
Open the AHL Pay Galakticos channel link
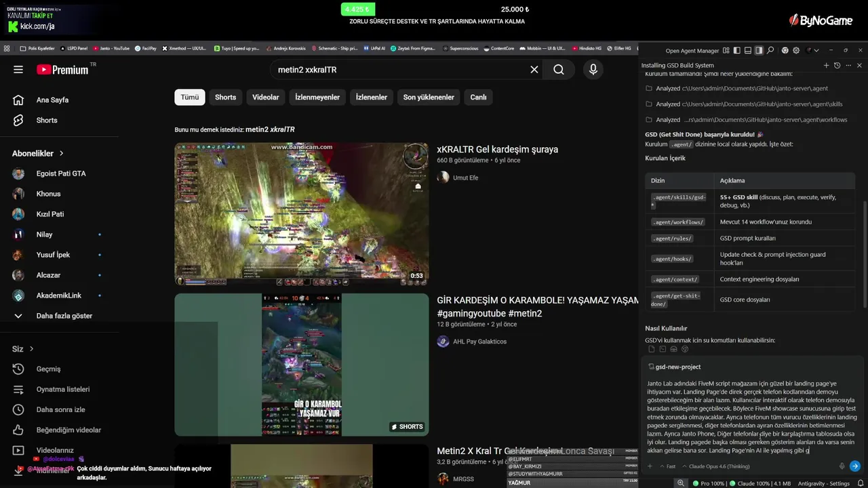(x=479, y=342)
